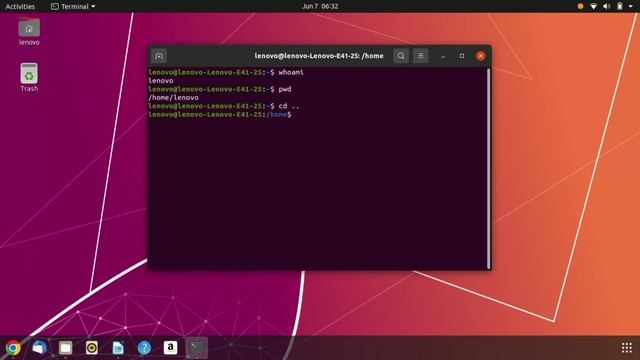Launch Thunderbird mail from the dock
Viewport: 640px width, 360px height.
(39, 348)
